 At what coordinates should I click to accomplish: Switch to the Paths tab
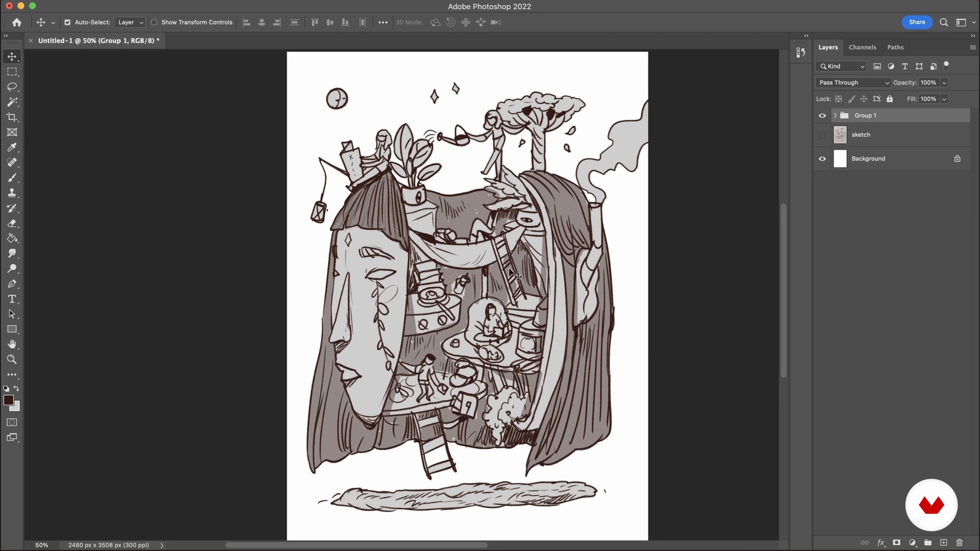[x=895, y=47]
